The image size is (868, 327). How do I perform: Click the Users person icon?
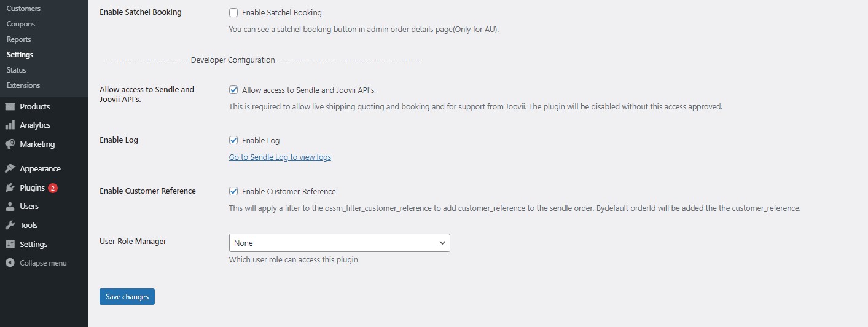tap(10, 207)
